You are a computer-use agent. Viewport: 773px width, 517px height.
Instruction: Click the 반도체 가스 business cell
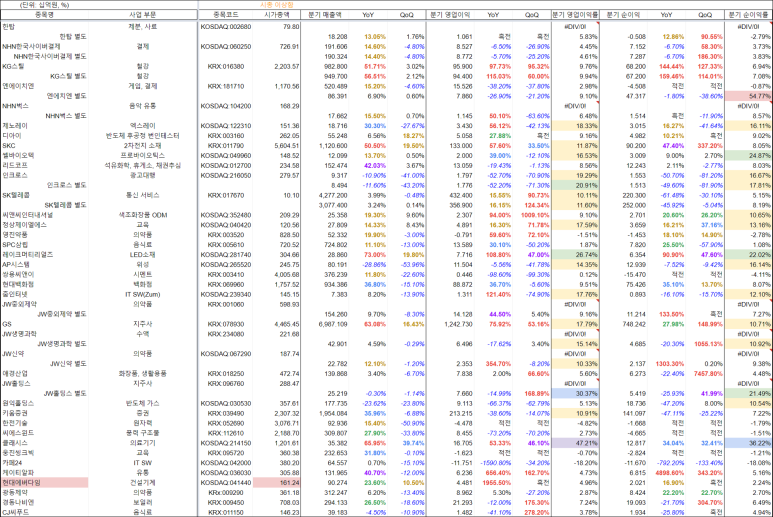click(x=142, y=403)
